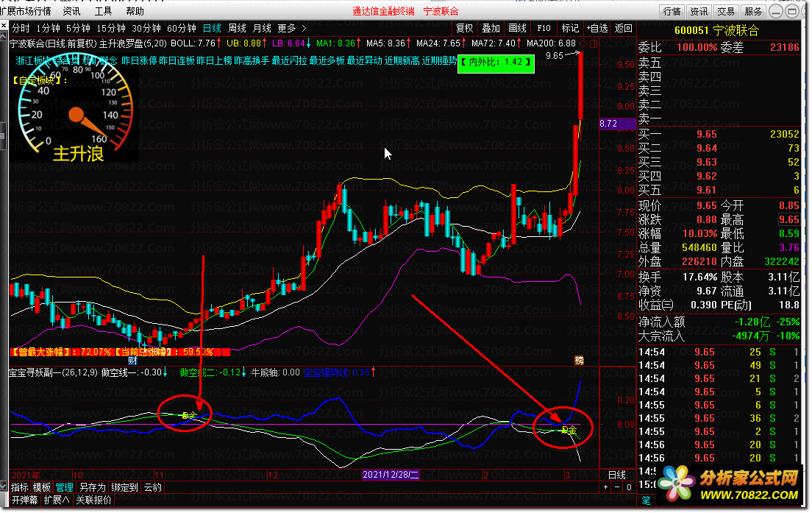Screen dimensions: 812x513
Task: Add stock via +自选 button
Action: tap(597, 28)
